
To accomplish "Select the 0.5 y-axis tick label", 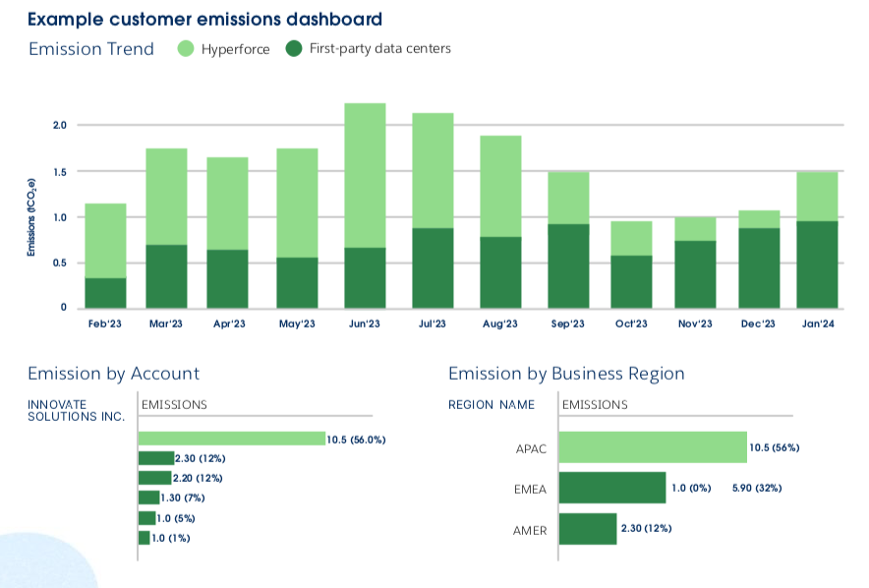I will point(60,263).
